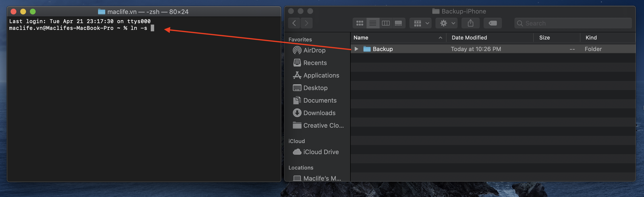Screen dimensions: 644x197
Task: Click the Edit Tags toolbar icon
Action: click(492, 23)
